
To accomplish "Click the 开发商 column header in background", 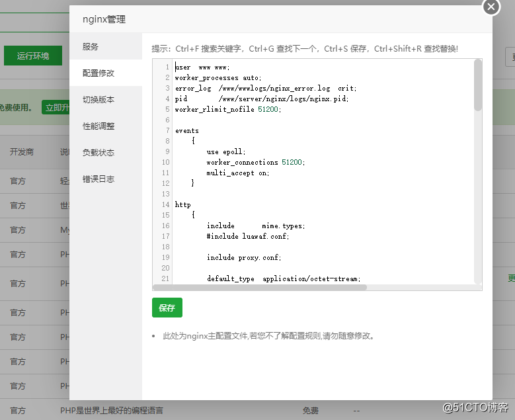I will click(x=22, y=152).
